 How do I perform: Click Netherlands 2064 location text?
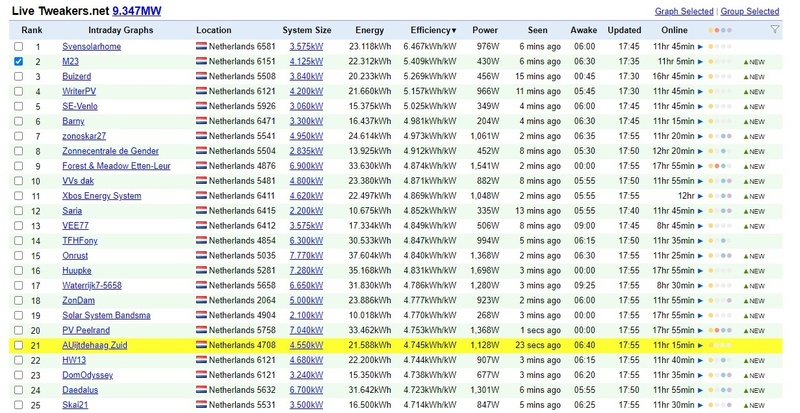[242, 300]
